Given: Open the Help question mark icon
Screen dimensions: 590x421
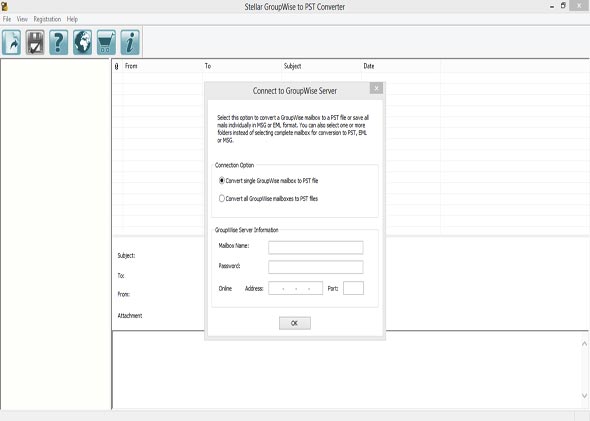Looking at the screenshot, I should coord(59,42).
